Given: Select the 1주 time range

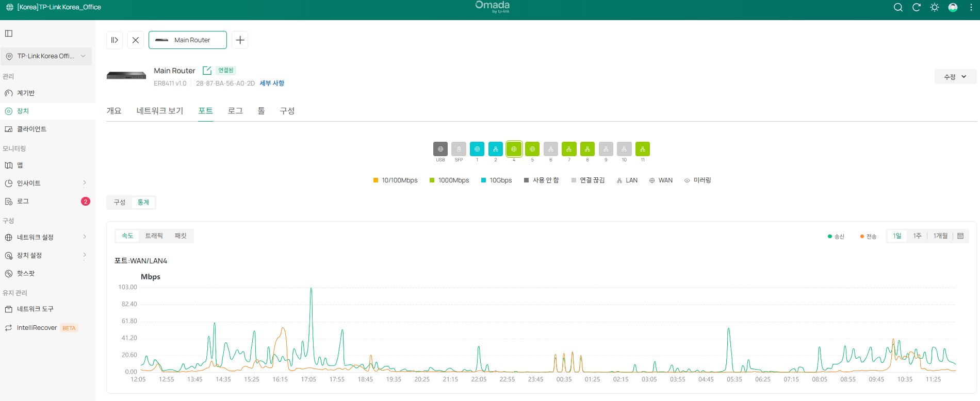Looking at the screenshot, I should [917, 236].
